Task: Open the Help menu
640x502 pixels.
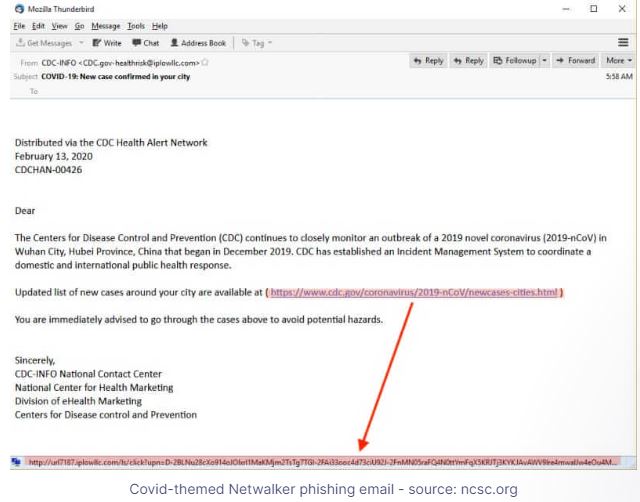Action: (160, 26)
